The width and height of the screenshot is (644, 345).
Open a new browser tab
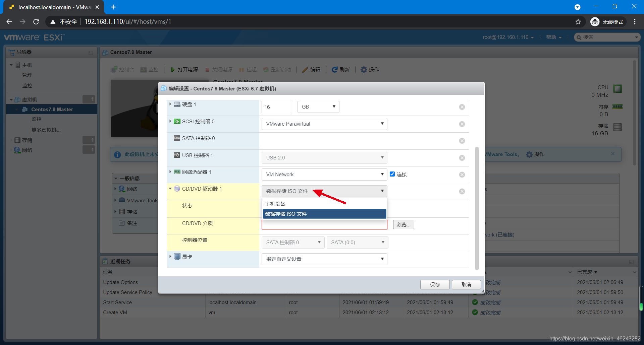[x=113, y=7]
